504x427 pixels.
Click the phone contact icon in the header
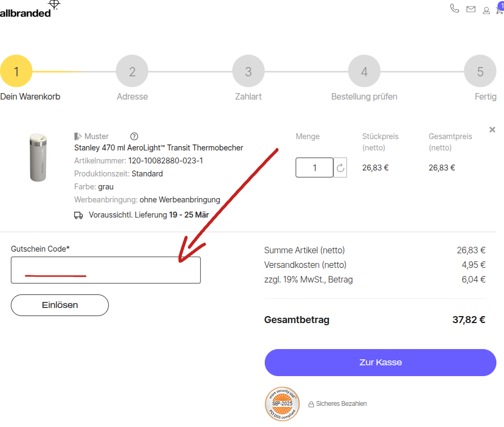[x=455, y=9]
